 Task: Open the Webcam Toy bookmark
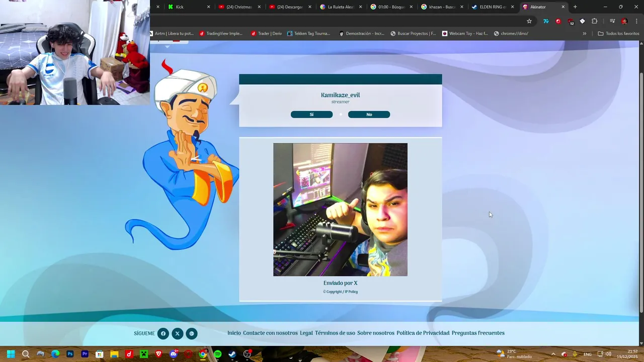point(465,34)
